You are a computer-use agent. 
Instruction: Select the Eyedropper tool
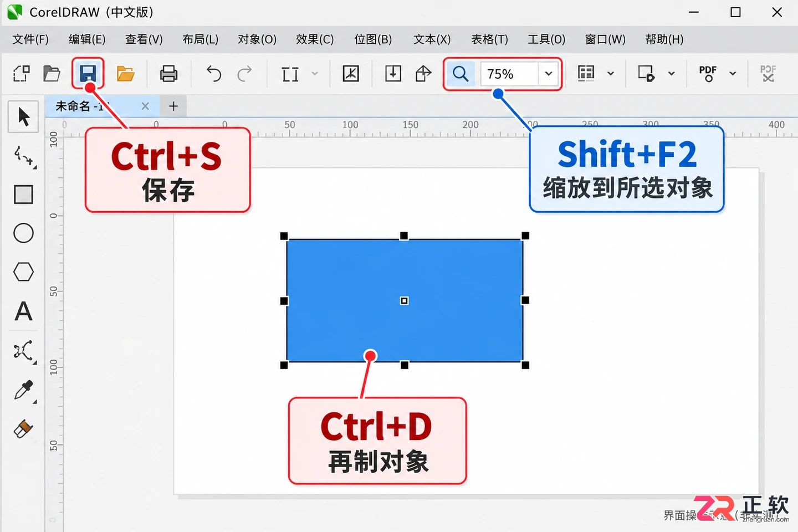[x=24, y=391]
